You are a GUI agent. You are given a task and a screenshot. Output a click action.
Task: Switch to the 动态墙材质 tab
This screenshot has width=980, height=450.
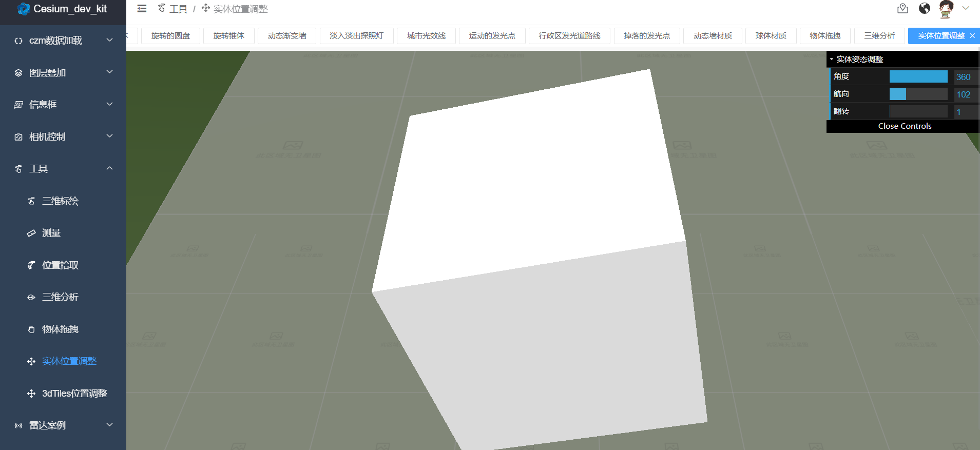[x=713, y=35]
